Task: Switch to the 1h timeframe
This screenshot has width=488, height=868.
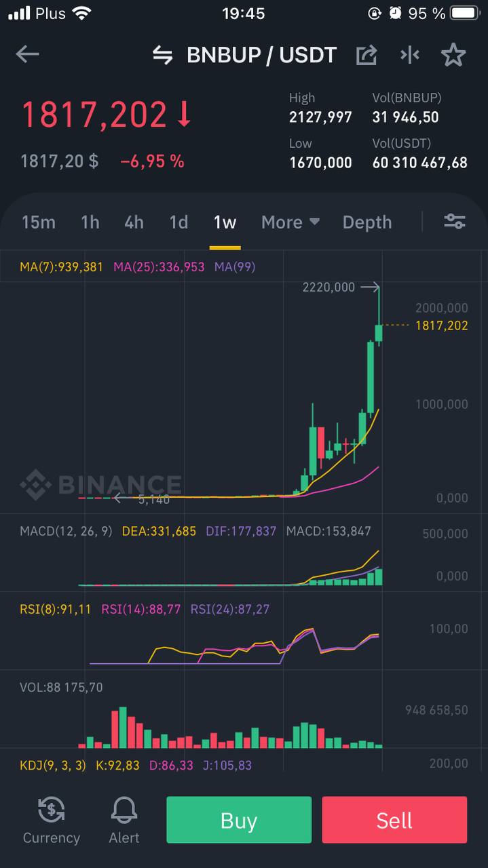Action: (x=90, y=222)
